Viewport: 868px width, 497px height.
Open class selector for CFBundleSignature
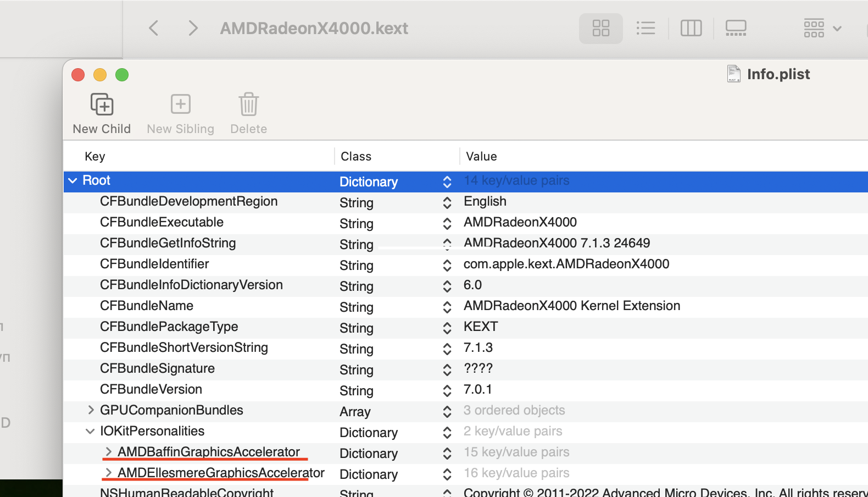[x=447, y=370]
